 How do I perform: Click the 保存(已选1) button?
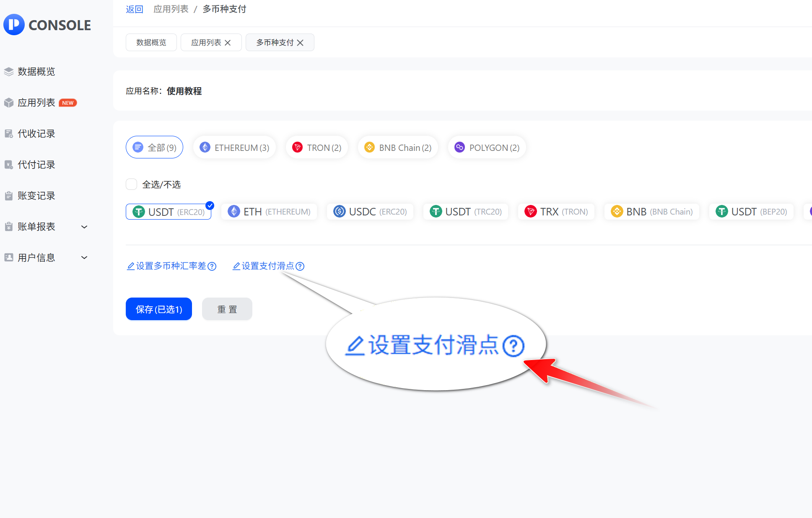point(159,309)
